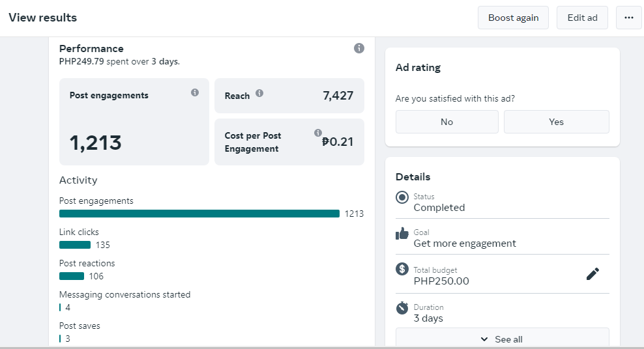Open the three-dot more options menu
Screen dimensions: 644x349
629,18
